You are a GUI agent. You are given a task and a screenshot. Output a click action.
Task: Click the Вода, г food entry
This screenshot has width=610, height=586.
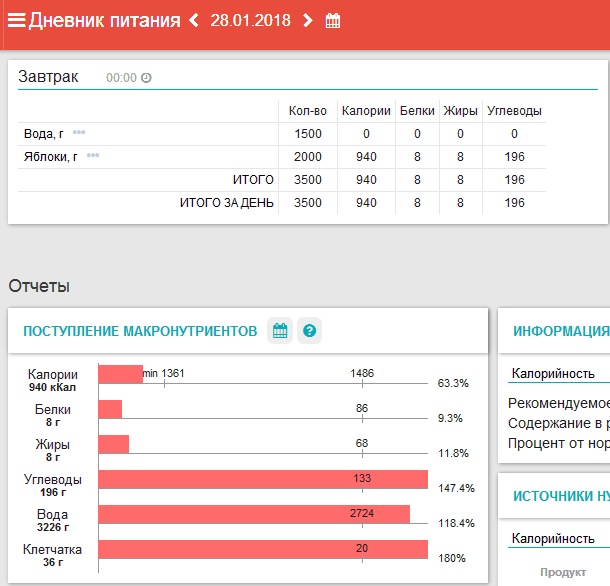coord(44,133)
